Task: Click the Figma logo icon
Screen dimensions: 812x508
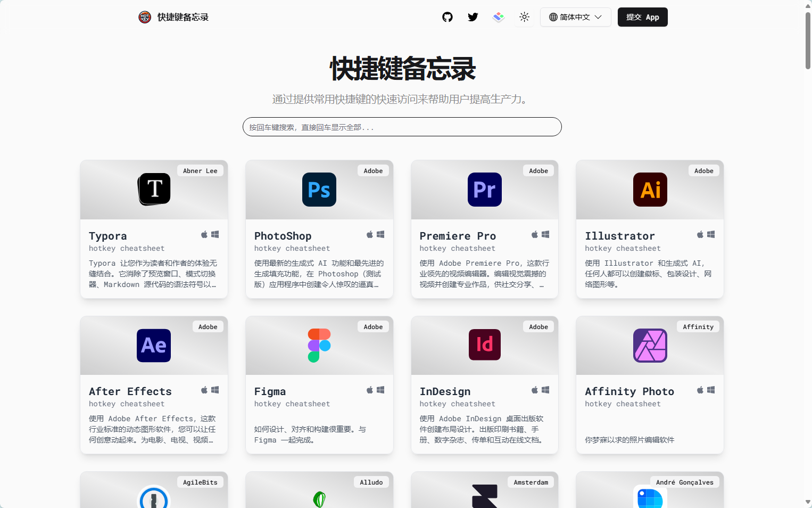Action: (x=319, y=346)
